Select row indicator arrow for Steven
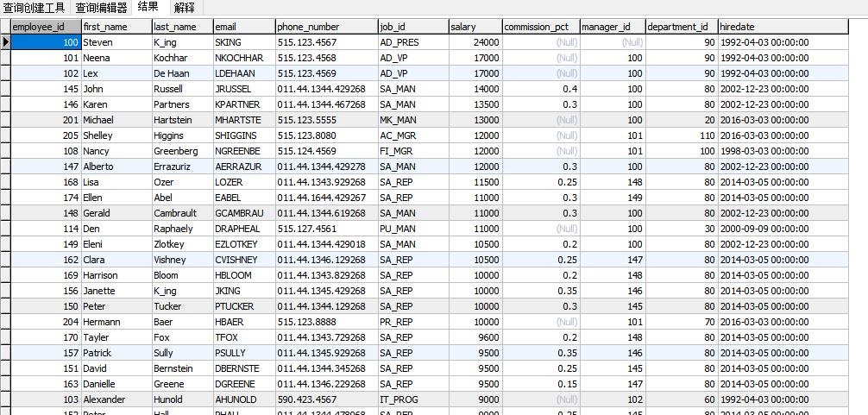868x415 pixels. click(5, 42)
